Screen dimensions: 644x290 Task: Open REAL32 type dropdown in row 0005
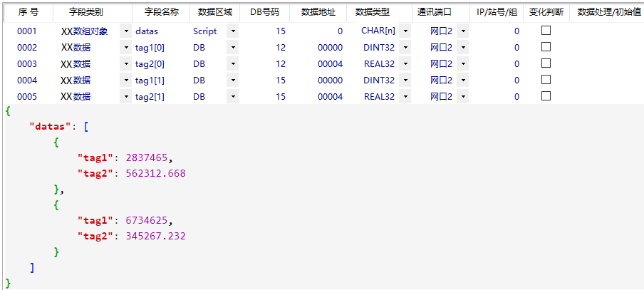(x=404, y=97)
